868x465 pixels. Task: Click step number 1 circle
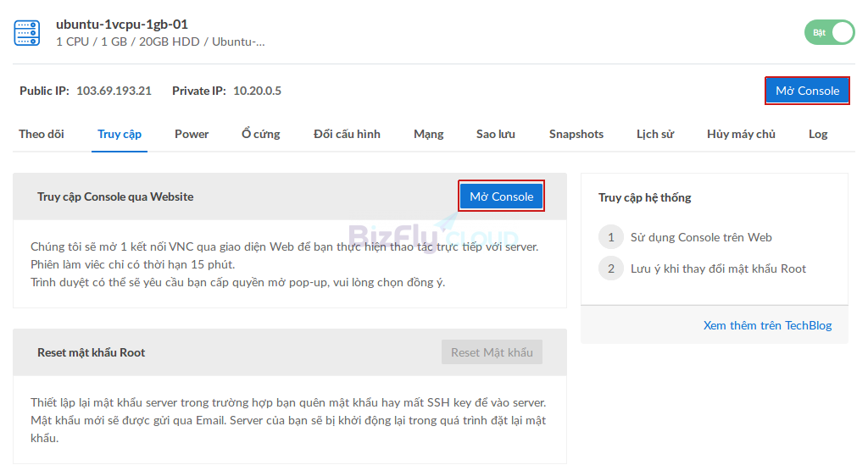pos(611,237)
